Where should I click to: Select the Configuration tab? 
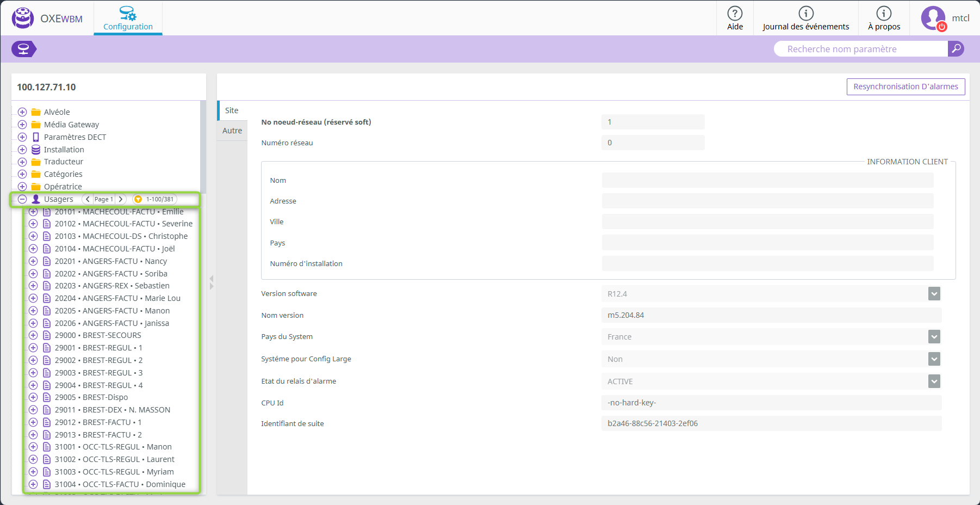pos(128,19)
